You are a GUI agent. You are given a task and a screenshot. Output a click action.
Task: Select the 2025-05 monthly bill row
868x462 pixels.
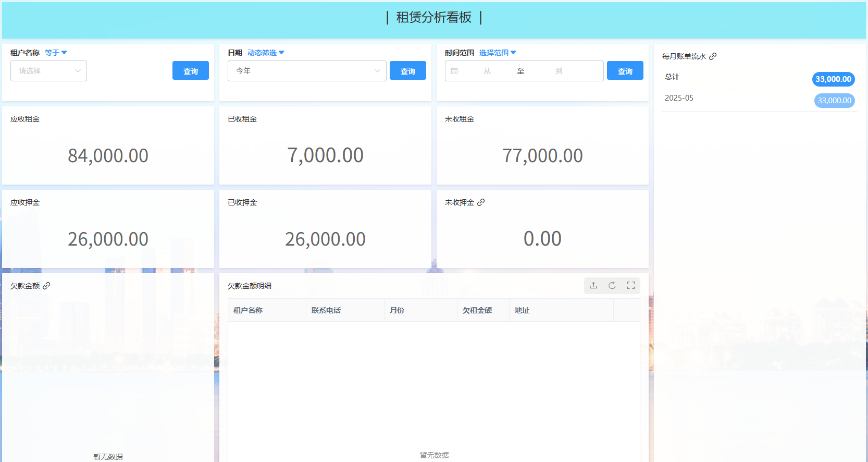coord(759,100)
